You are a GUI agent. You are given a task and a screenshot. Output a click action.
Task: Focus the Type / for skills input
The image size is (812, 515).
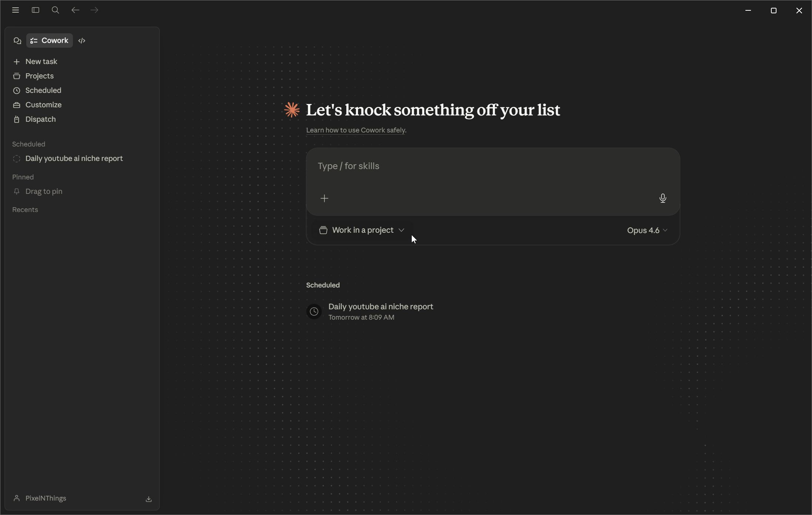[x=493, y=166]
